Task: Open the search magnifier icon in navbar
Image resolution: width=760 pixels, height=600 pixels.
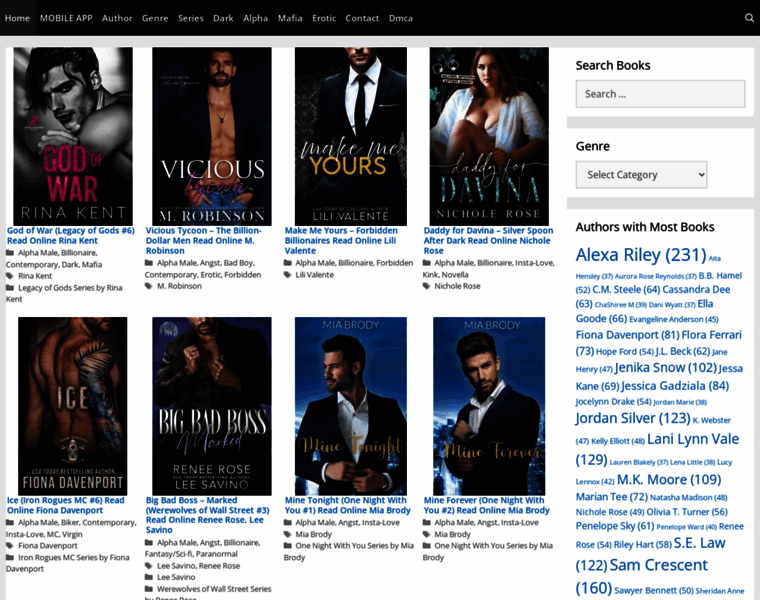Action: pos(749,18)
